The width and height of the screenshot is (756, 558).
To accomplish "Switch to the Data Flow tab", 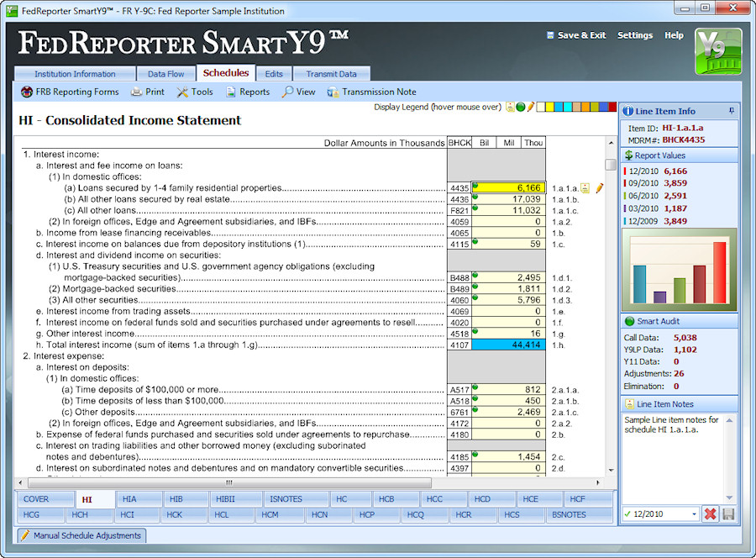I will click(x=165, y=74).
